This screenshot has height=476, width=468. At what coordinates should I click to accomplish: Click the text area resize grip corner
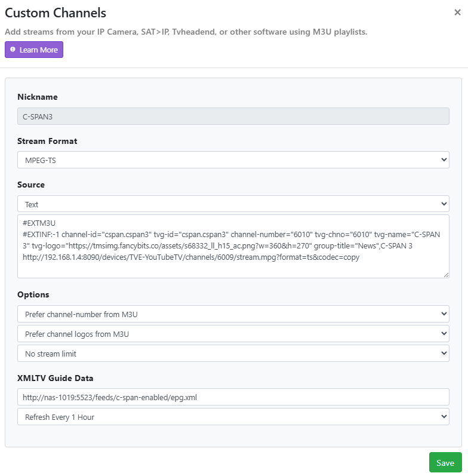[446, 275]
